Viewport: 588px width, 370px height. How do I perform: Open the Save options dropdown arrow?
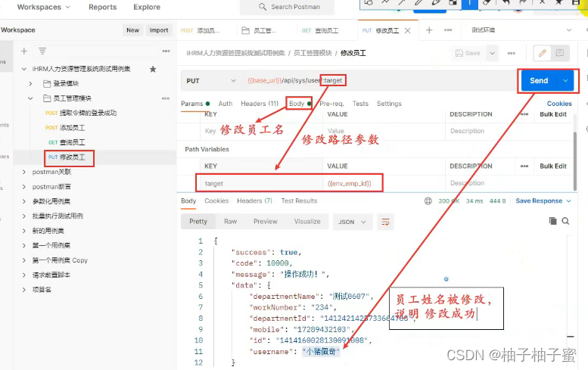pyautogui.click(x=492, y=53)
